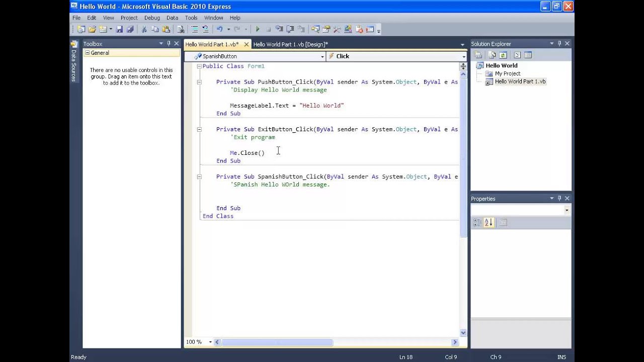Click the Copy toolbar icon

pos(154,29)
